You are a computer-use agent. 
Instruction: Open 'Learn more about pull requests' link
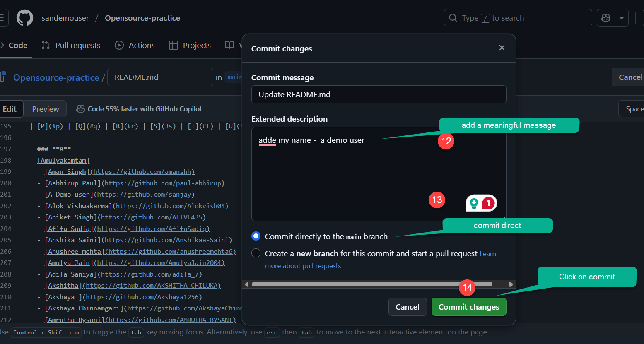[303, 265]
